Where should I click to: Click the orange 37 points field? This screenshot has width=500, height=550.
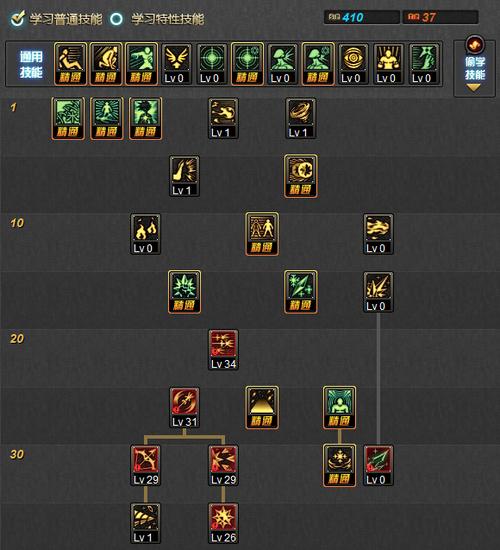coord(440,17)
